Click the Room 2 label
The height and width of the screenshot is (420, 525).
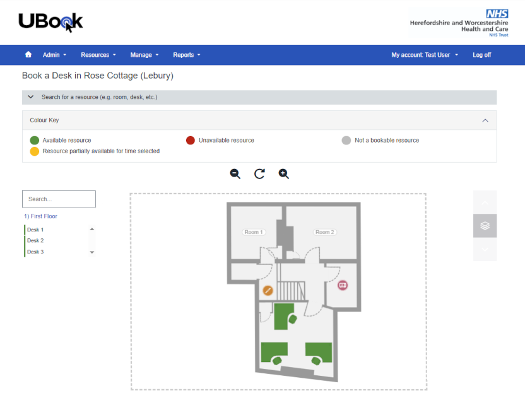coord(325,232)
